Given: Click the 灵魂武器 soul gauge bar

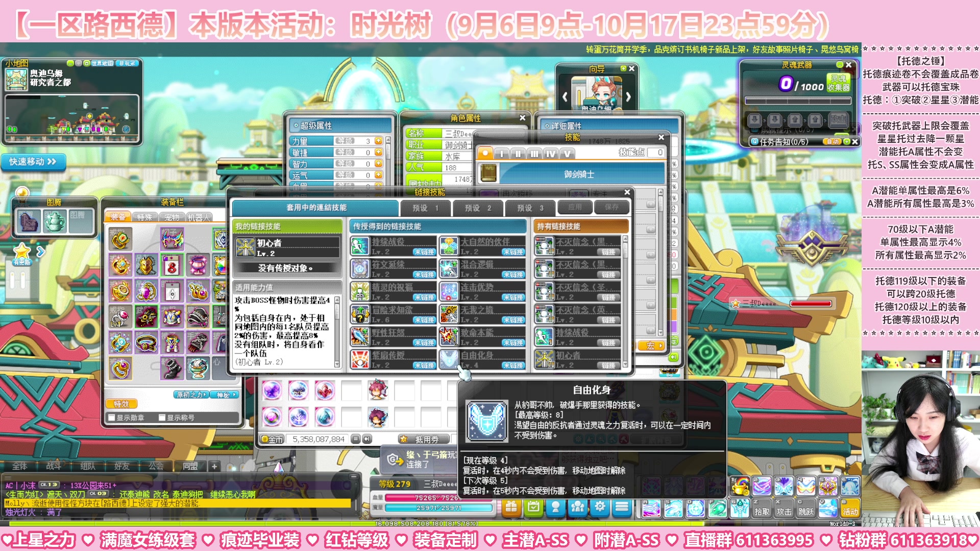Looking at the screenshot, I should click(798, 101).
